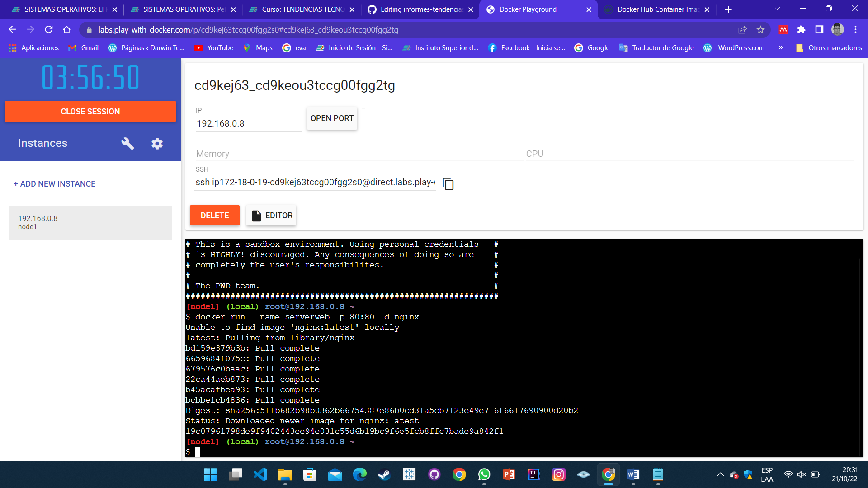Reload the Play with Docker page
The image size is (868, 488).
pos(49,30)
